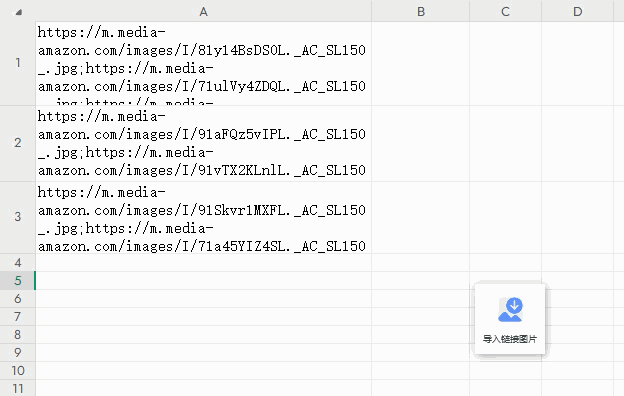This screenshot has height=396, width=624.
Task: Click the select-all corner triangle
Action: tap(18, 12)
